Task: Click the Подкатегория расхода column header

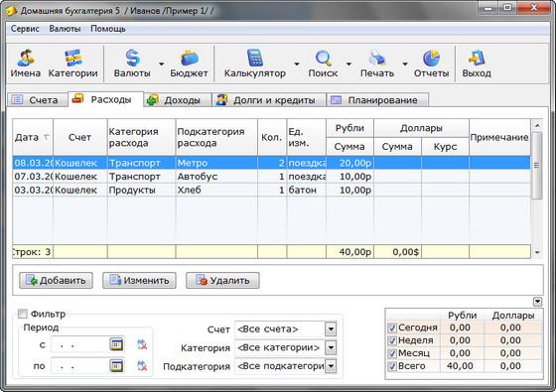Action: click(216, 137)
